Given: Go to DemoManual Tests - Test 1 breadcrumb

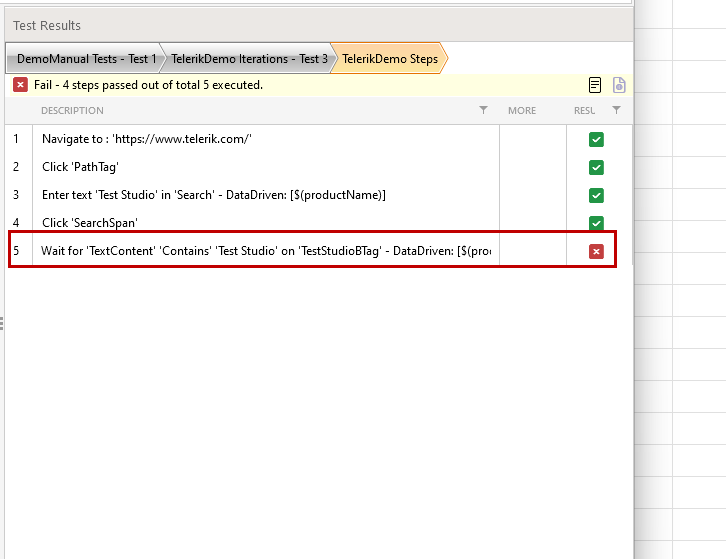Looking at the screenshot, I should click(86, 59).
